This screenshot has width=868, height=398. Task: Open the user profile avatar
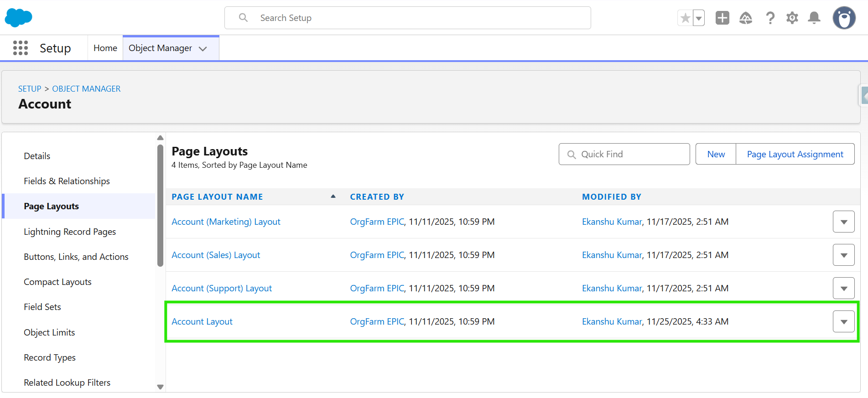844,18
